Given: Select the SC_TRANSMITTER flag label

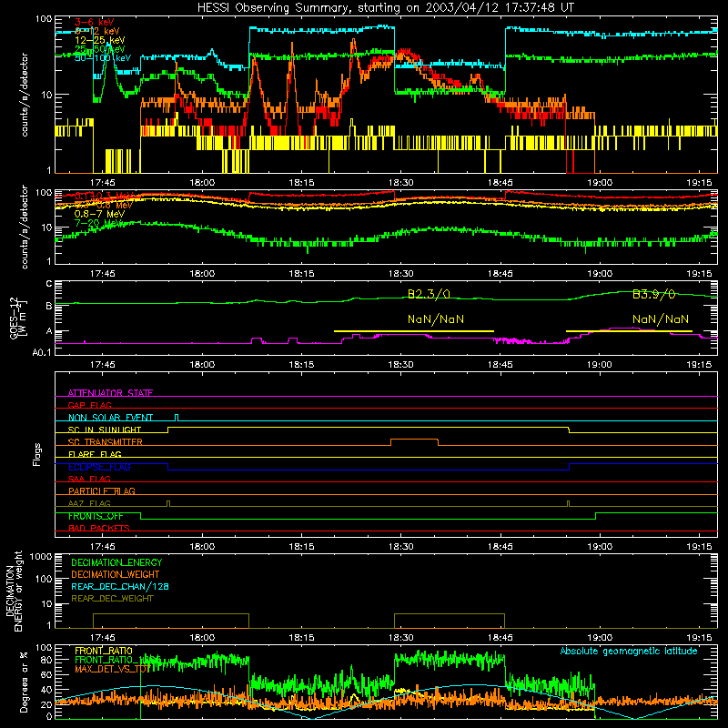Looking at the screenshot, I should 106,442.
